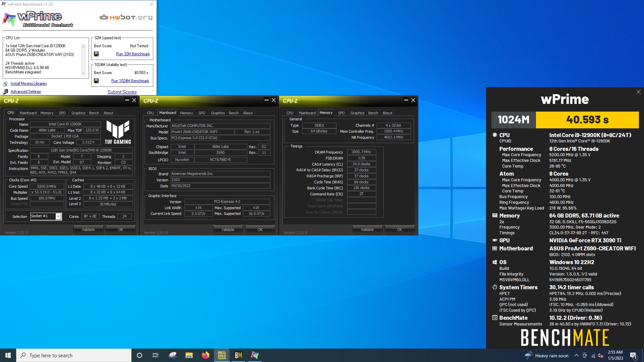Open the HWBOT.org logo in wPrime
The height and width of the screenshot is (362, 644).
tap(126, 17)
